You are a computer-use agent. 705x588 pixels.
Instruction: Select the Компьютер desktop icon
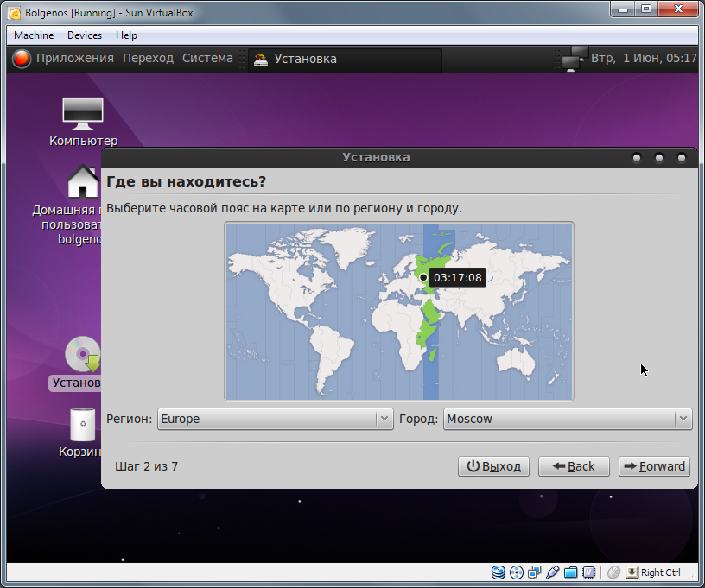83,122
